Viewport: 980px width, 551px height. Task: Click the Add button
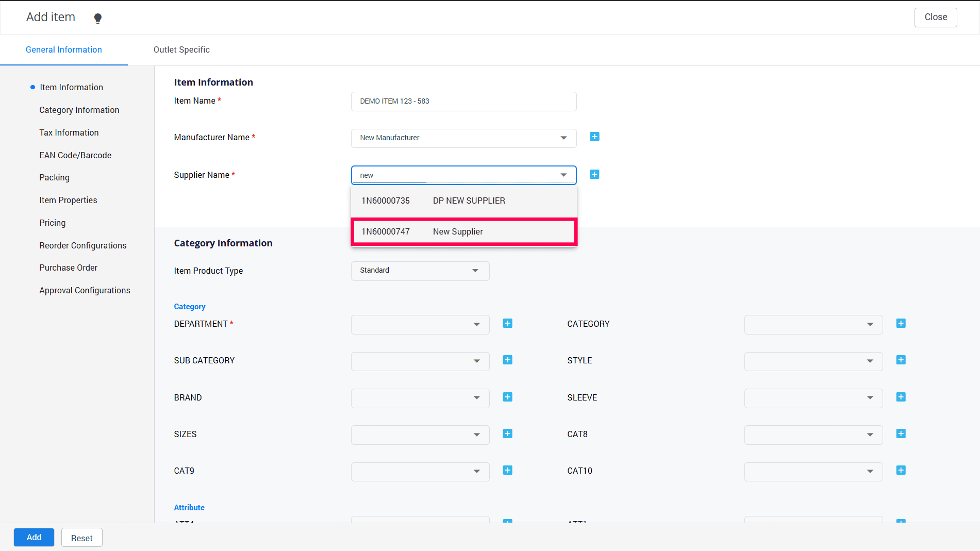34,538
